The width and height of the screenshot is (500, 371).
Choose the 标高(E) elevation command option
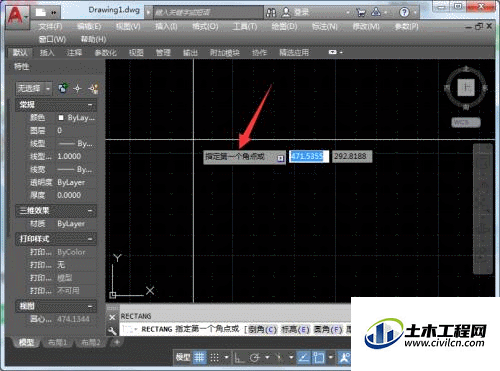coord(295,330)
